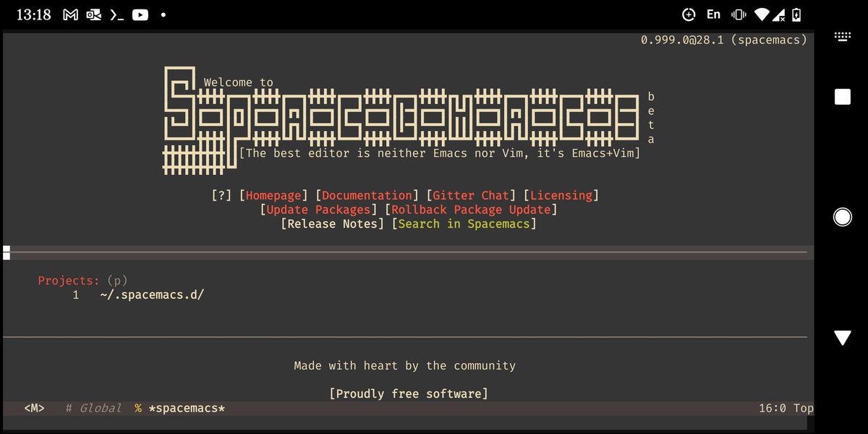Open the ~/.spacemacs.d/ project entry
The width and height of the screenshot is (868, 434).
pos(152,295)
